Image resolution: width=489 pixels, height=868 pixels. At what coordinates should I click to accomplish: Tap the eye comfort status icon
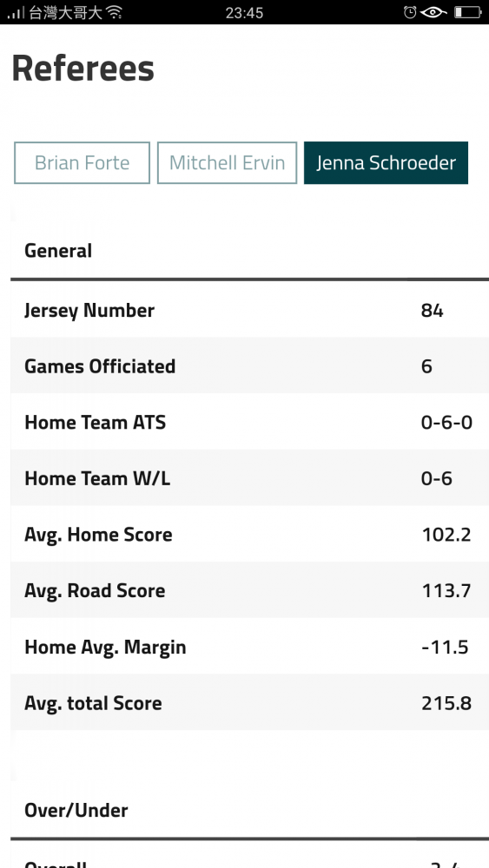click(x=433, y=12)
